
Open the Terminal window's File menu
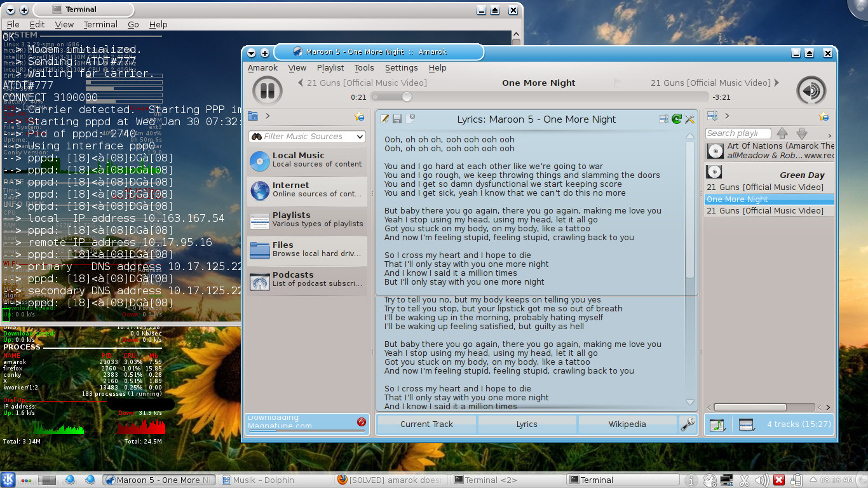pos(13,24)
